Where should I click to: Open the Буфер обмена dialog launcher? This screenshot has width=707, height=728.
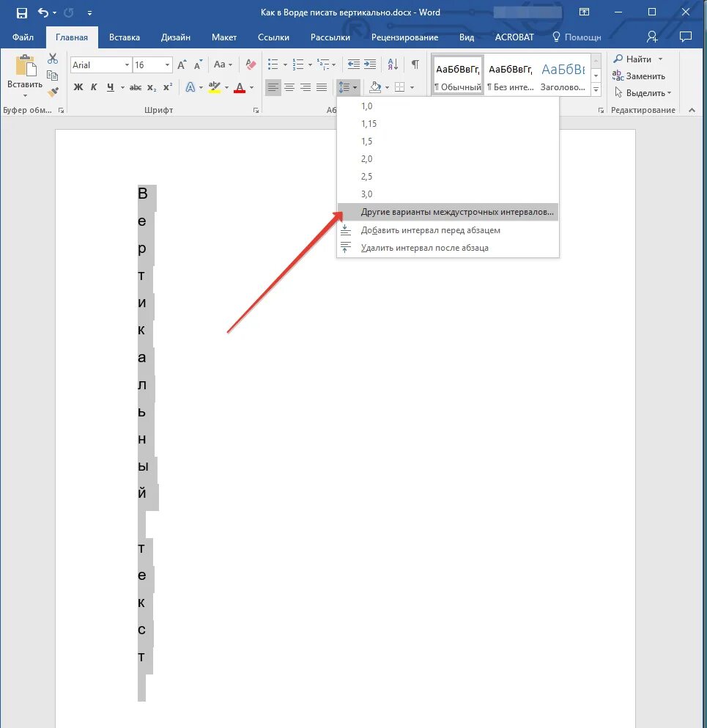pos(61,111)
